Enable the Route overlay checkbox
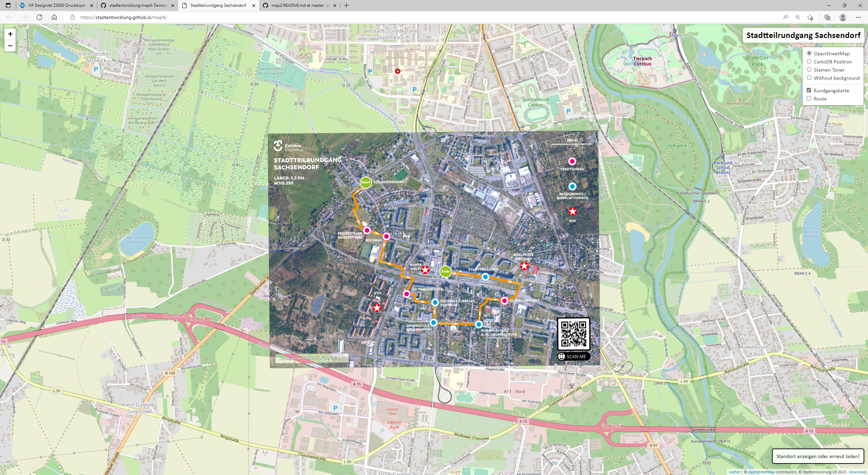 click(x=809, y=98)
